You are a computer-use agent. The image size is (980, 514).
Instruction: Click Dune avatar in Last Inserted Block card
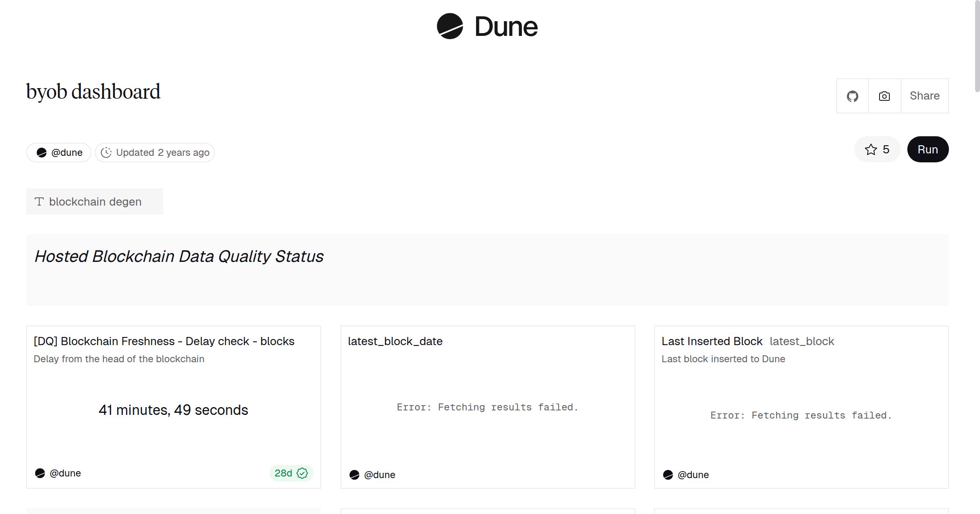click(668, 475)
